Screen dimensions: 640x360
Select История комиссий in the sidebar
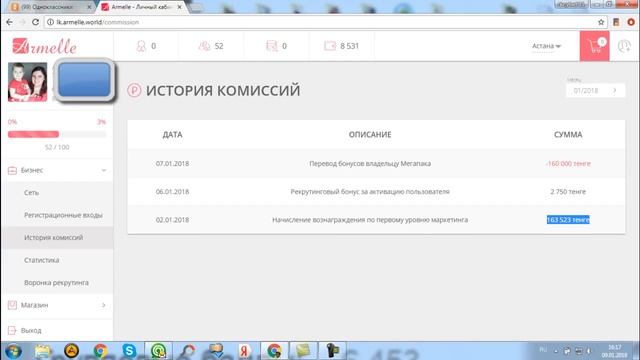point(53,238)
